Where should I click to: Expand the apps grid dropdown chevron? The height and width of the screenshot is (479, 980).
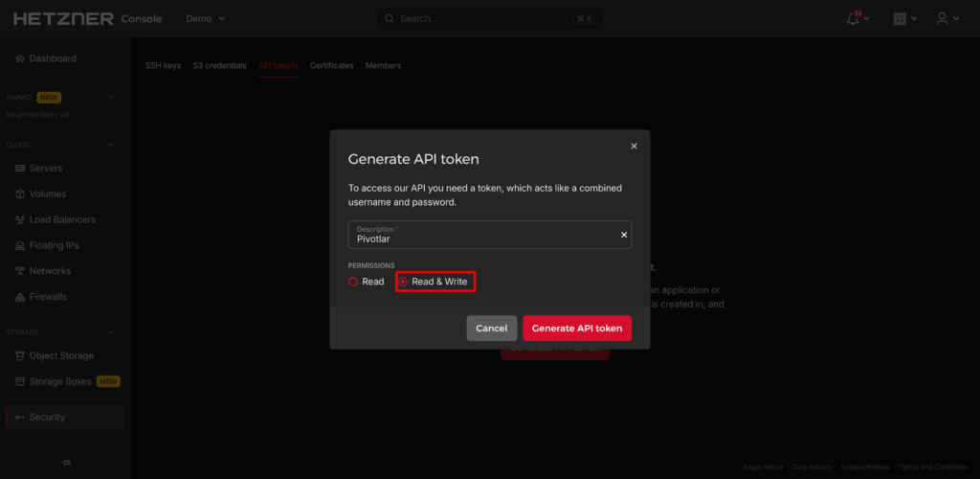[x=914, y=19]
